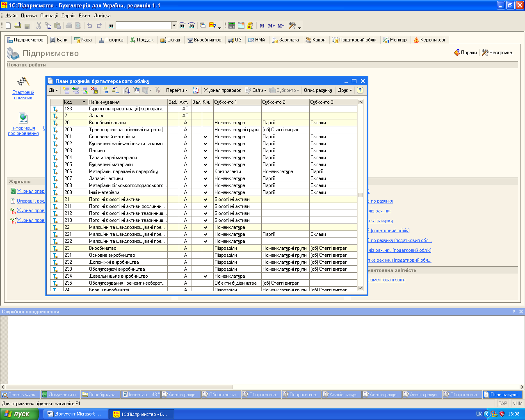Click the Undo arrow icon
The image size is (525, 420).
(89, 25)
